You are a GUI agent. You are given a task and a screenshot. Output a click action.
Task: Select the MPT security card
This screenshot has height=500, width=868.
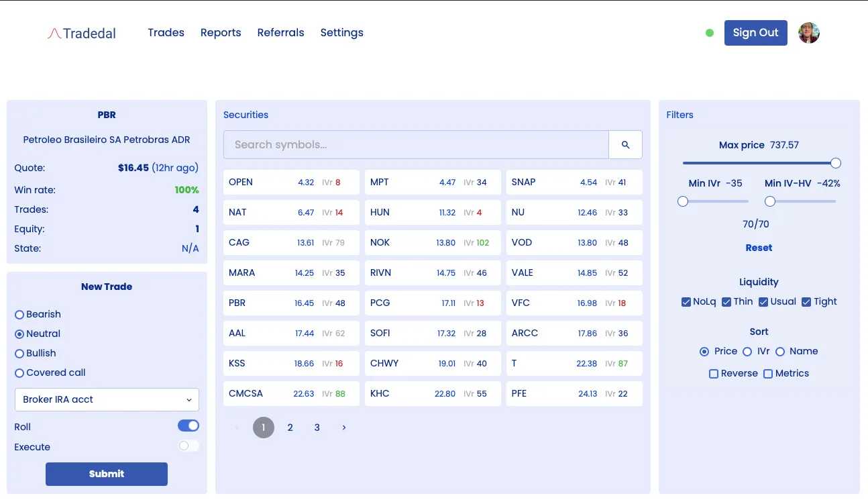click(x=433, y=182)
